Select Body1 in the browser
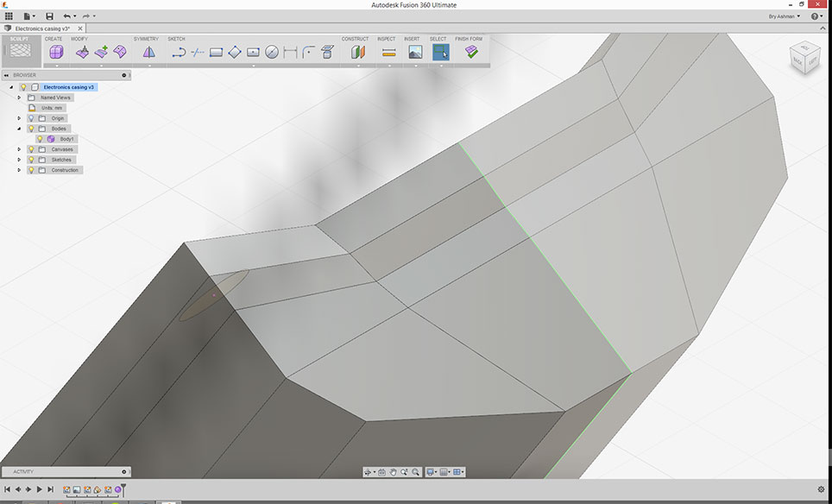Viewport: 832px width, 504px height. [x=66, y=139]
